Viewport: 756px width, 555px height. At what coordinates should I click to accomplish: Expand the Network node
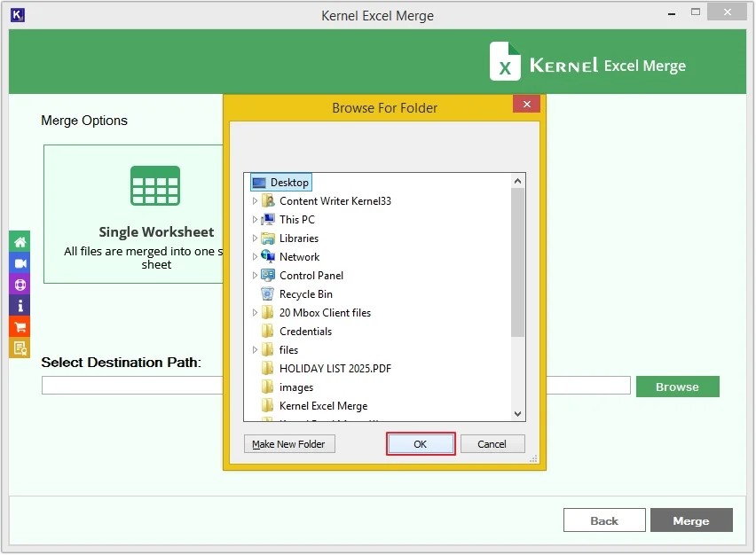[255, 257]
